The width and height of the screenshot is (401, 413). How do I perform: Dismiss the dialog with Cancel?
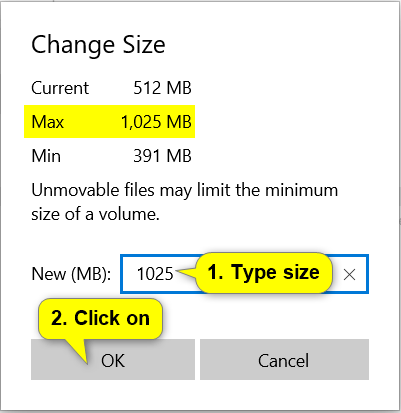click(284, 359)
